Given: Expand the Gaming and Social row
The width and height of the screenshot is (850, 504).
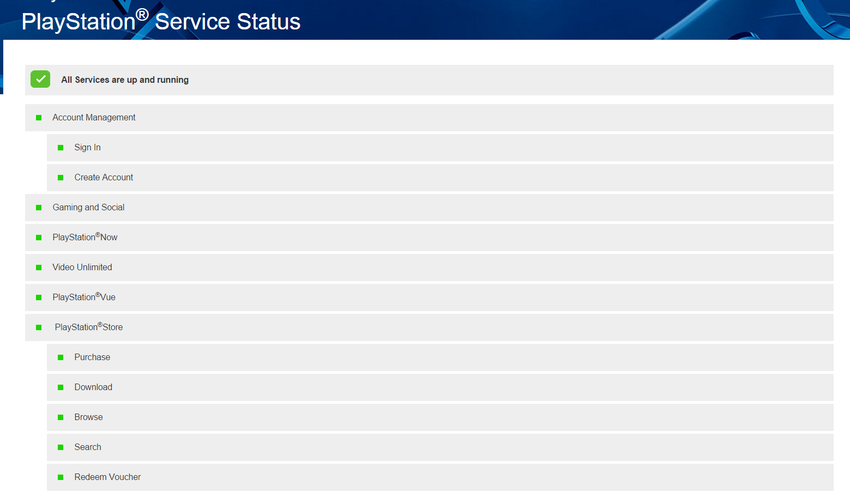Looking at the screenshot, I should (429, 208).
